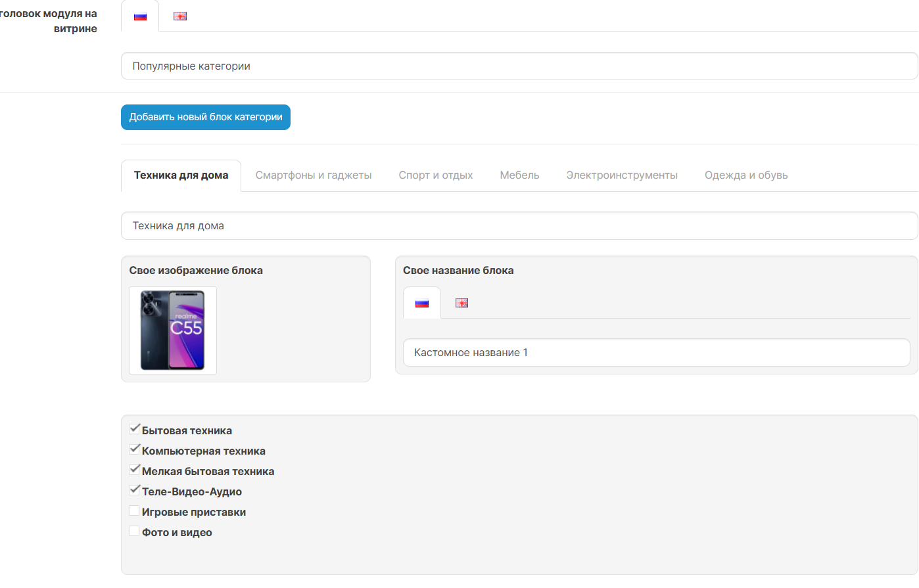The height and width of the screenshot is (588, 919).
Task: Uncheck the Бытовая техника checkbox
Action: tap(135, 430)
